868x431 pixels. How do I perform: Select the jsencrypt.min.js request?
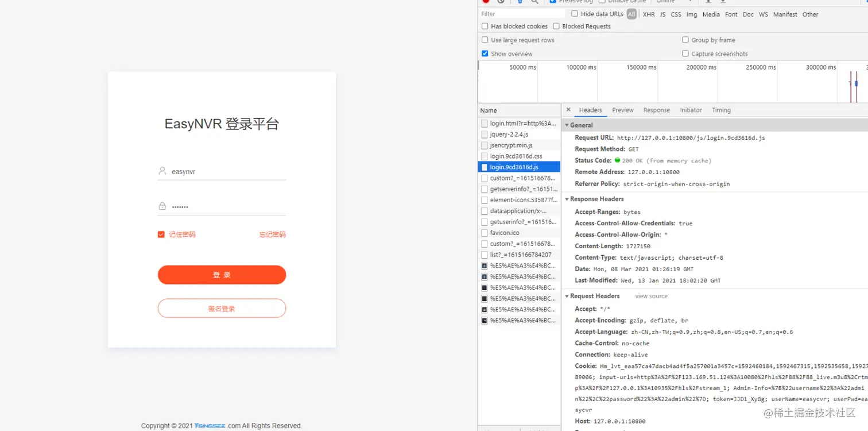pyautogui.click(x=519, y=145)
